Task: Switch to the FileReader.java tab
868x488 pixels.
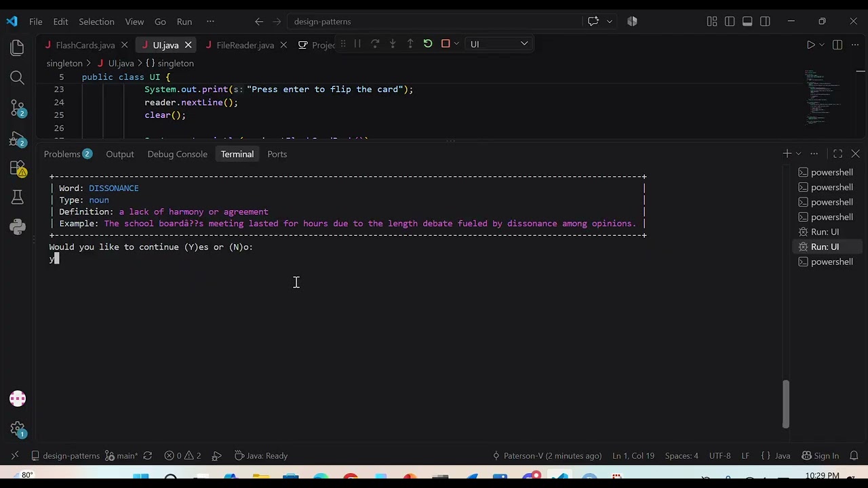Action: pyautogui.click(x=245, y=45)
